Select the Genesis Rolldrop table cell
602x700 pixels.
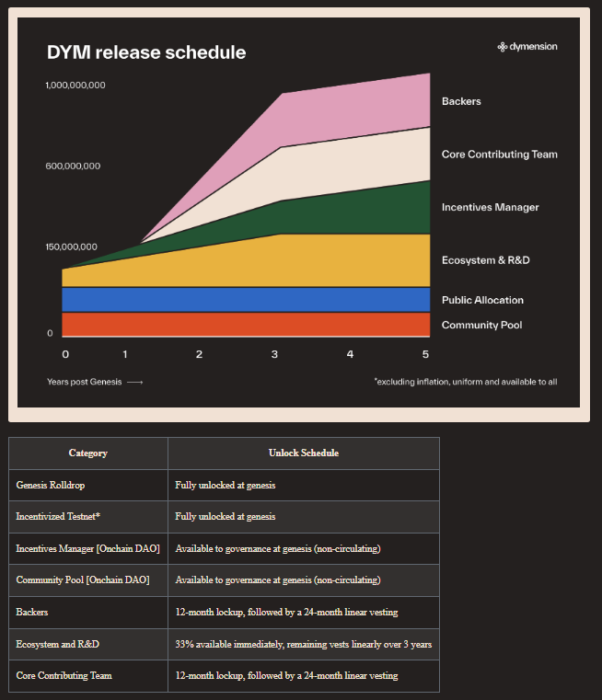click(x=88, y=486)
